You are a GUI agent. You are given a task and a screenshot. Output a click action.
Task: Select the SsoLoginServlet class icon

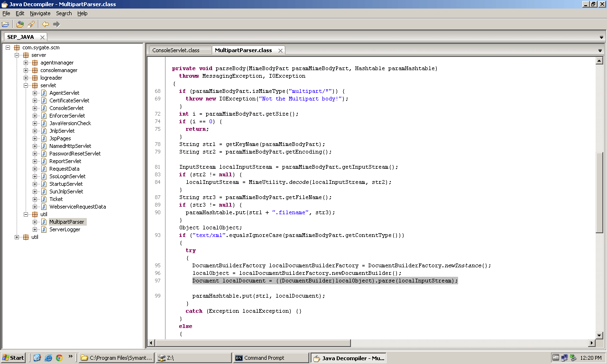(x=44, y=176)
